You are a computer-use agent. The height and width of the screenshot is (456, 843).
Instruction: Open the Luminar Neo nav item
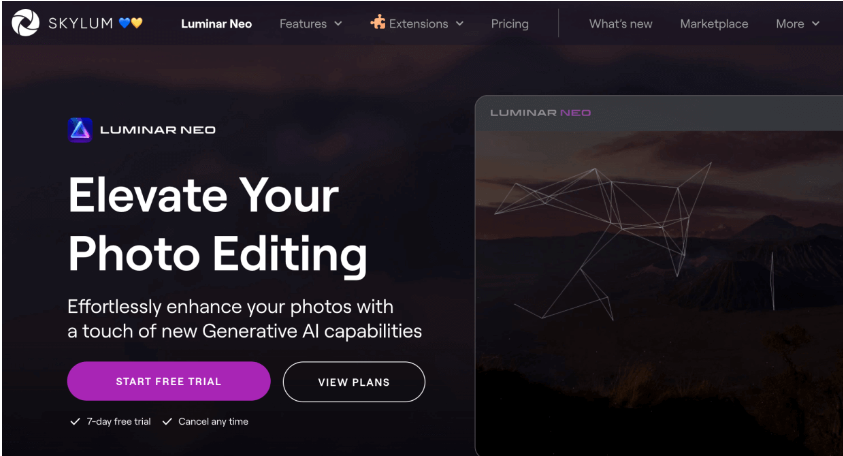tap(216, 24)
